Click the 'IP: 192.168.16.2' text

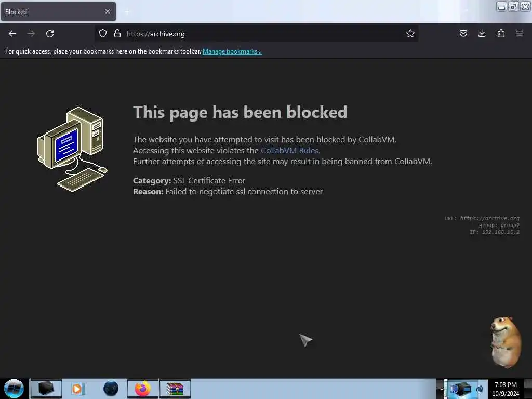tap(495, 232)
